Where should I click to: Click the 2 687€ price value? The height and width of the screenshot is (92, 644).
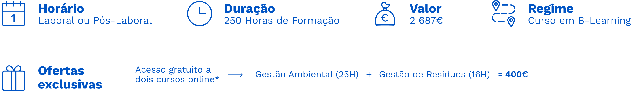(426, 21)
